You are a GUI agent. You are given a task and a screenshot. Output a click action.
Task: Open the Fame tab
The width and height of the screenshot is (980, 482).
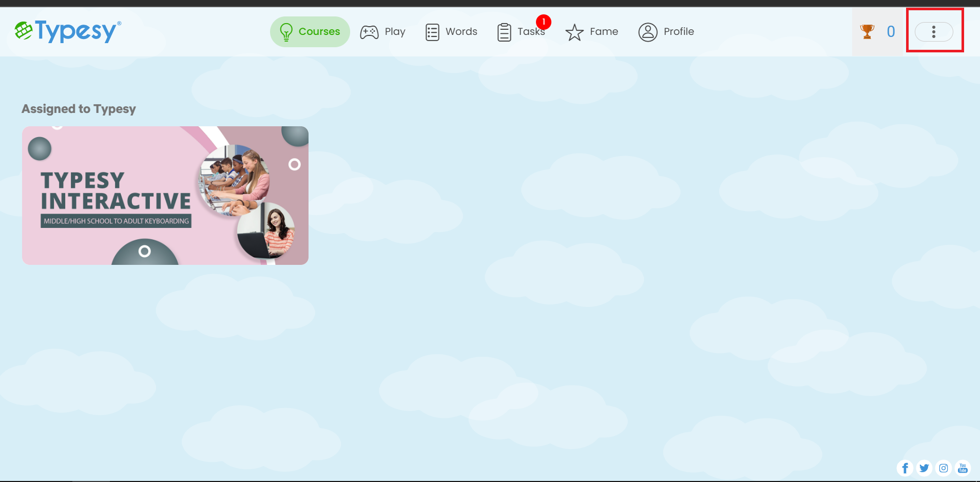coord(592,32)
